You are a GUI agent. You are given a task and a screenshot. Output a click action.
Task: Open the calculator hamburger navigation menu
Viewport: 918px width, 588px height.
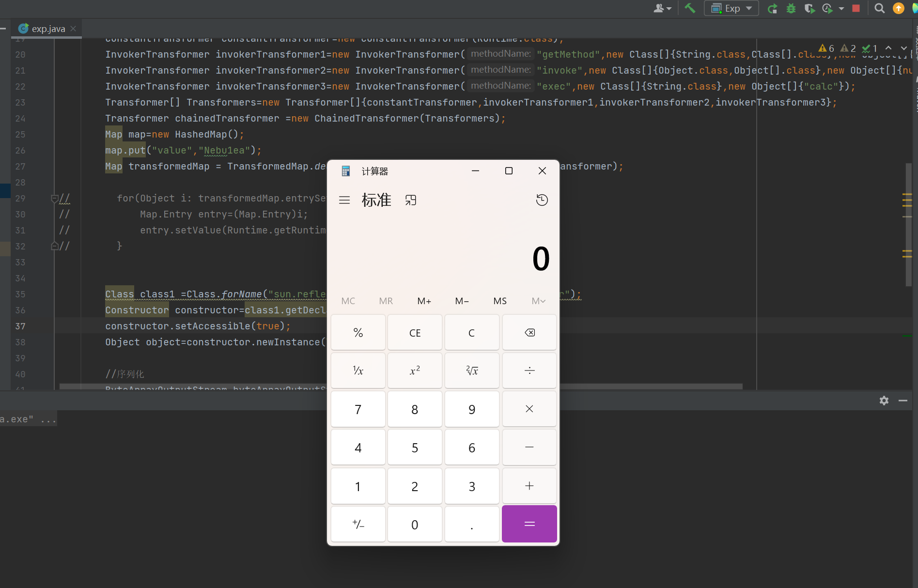tap(344, 200)
